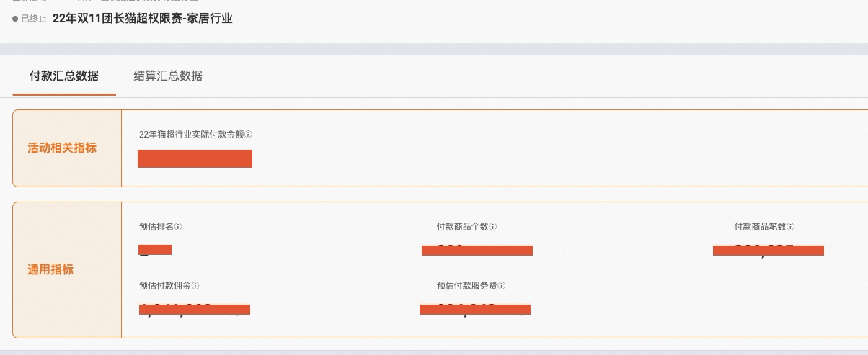
Task: Click the 预估付款佣金 metric label text
Action: [165, 286]
